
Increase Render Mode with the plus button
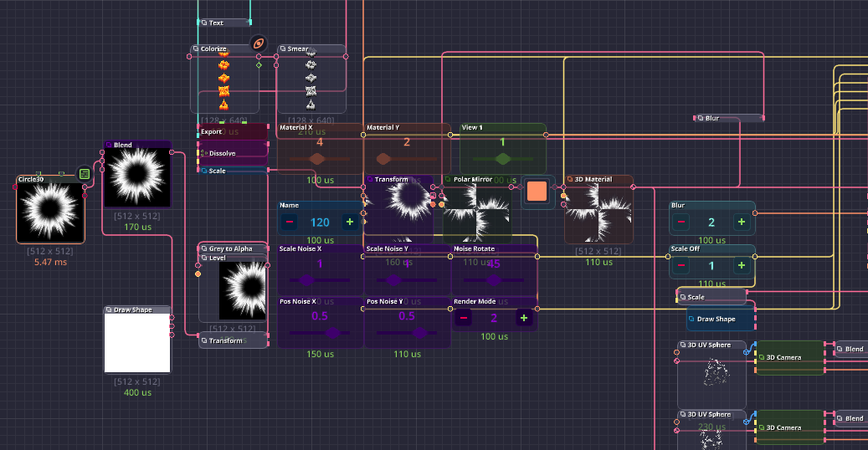click(524, 318)
